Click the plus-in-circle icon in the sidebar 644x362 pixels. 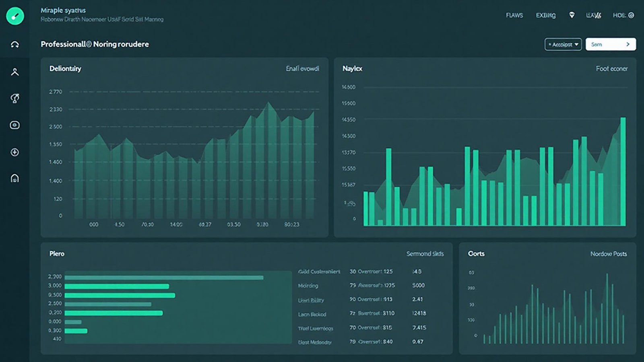tap(15, 152)
